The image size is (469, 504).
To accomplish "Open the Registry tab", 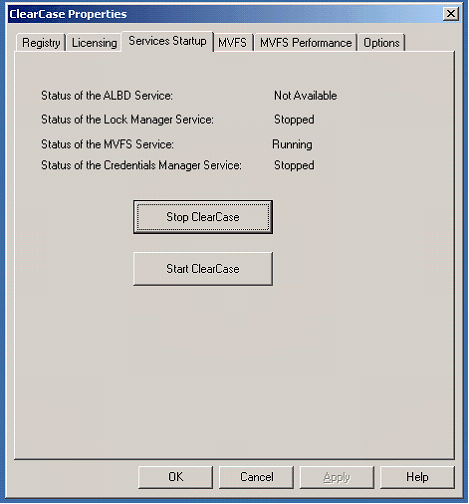I will tap(41, 43).
